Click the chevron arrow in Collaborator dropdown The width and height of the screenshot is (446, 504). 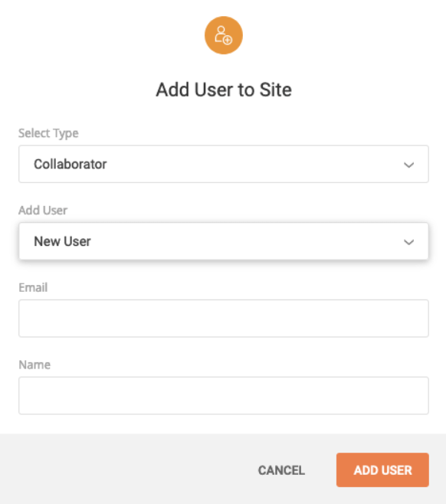(x=408, y=165)
